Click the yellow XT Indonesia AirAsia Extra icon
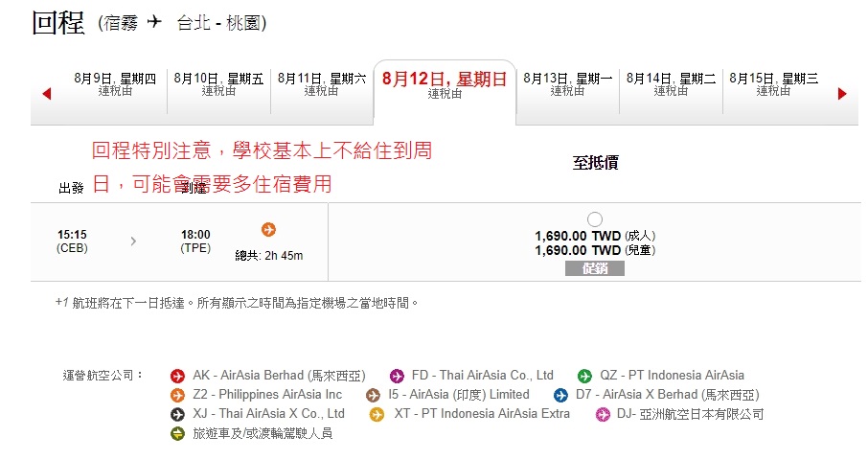 377,414
